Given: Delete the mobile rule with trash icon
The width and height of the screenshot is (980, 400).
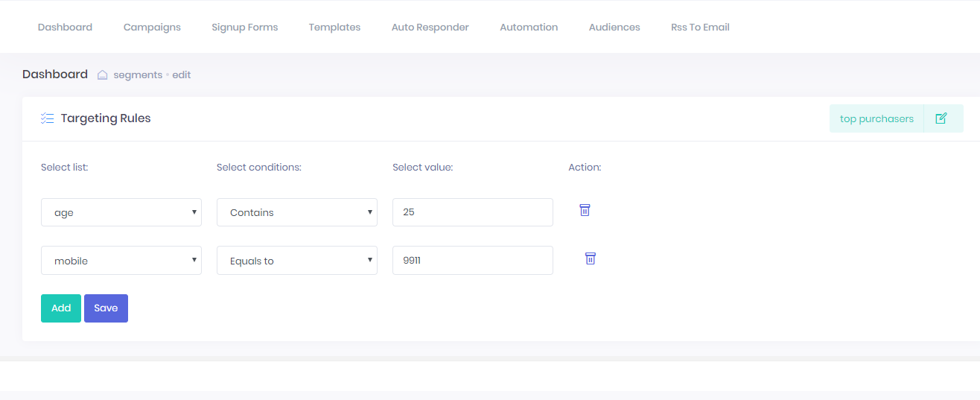Looking at the screenshot, I should point(590,258).
